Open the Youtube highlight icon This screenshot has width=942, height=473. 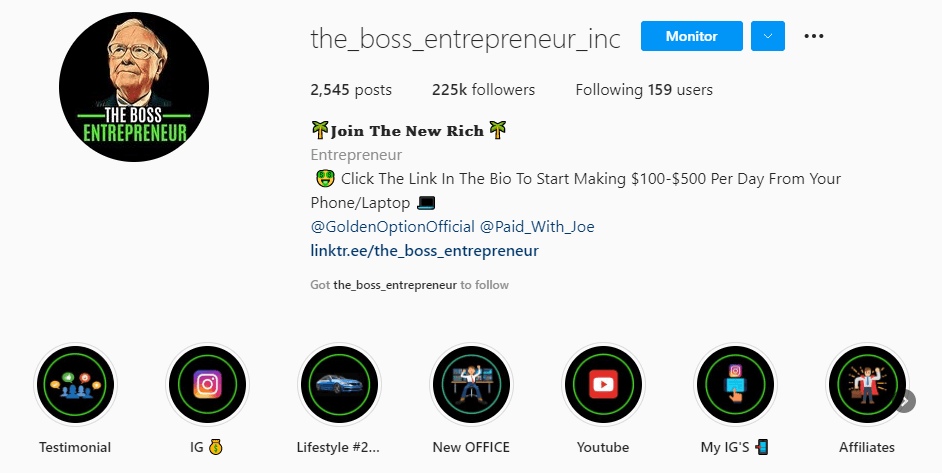(x=603, y=384)
